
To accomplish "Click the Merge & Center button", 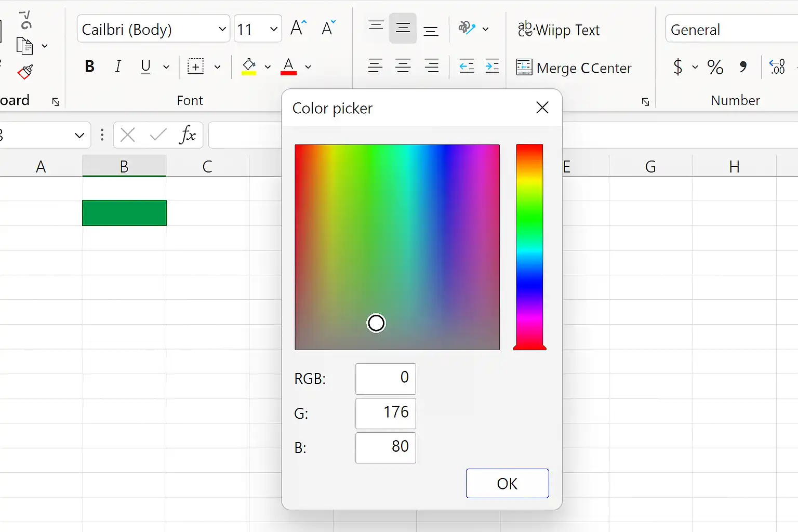I will pyautogui.click(x=574, y=68).
